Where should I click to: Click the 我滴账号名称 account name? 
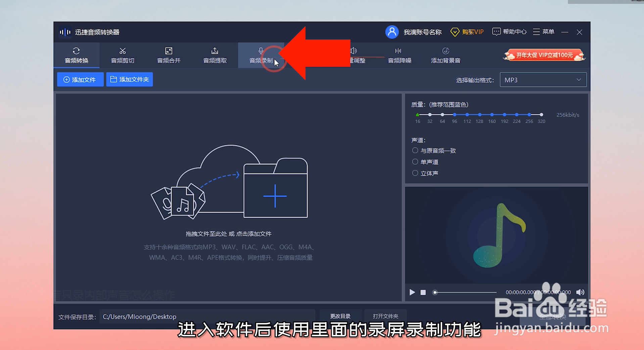(422, 32)
